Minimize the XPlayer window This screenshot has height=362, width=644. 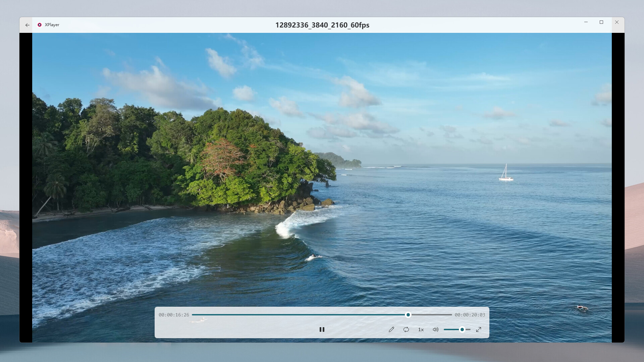coord(586,22)
